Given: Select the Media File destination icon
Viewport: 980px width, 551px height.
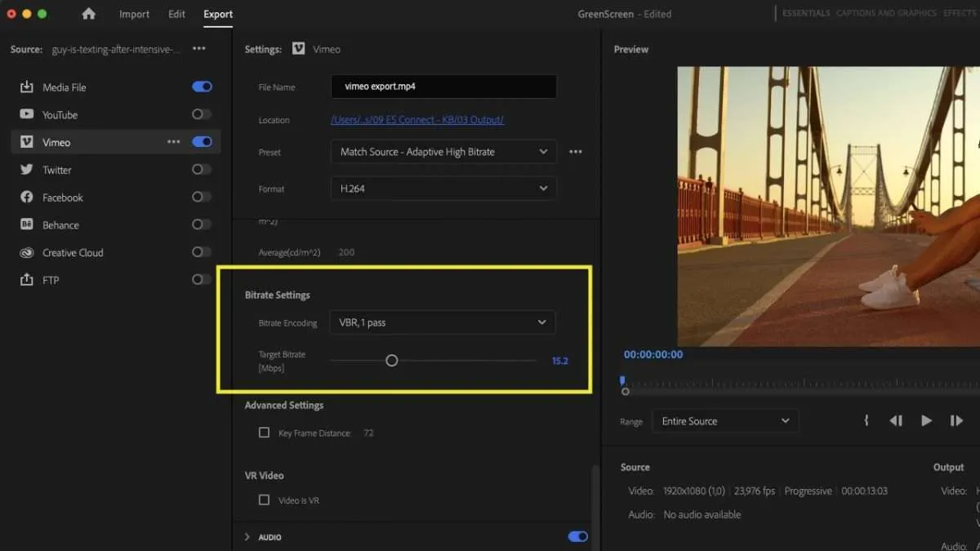Looking at the screenshot, I should tap(27, 87).
